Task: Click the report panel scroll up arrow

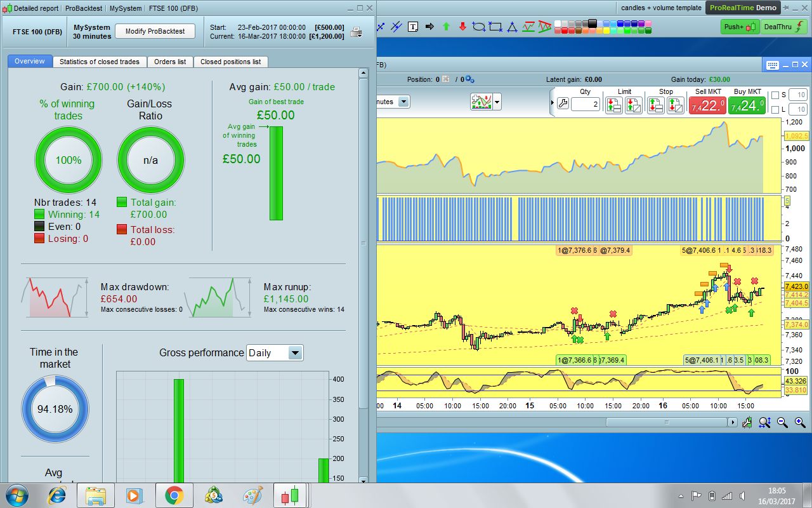Action: (x=363, y=74)
